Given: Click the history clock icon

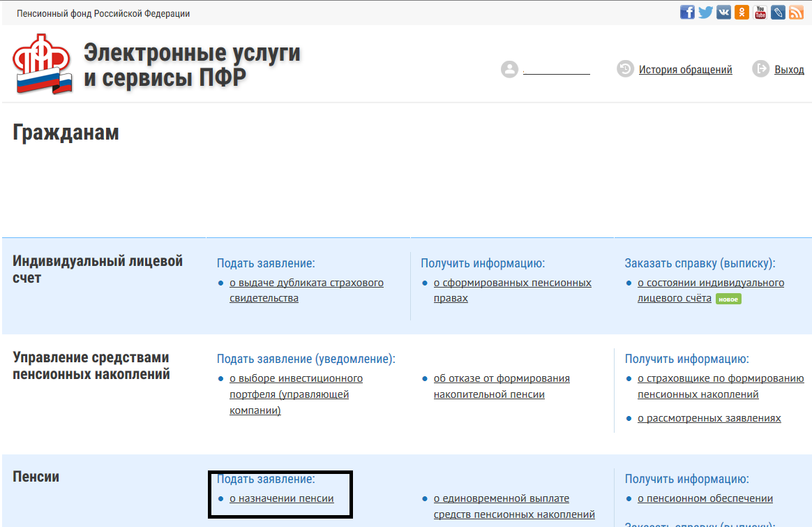Looking at the screenshot, I should tap(625, 69).
